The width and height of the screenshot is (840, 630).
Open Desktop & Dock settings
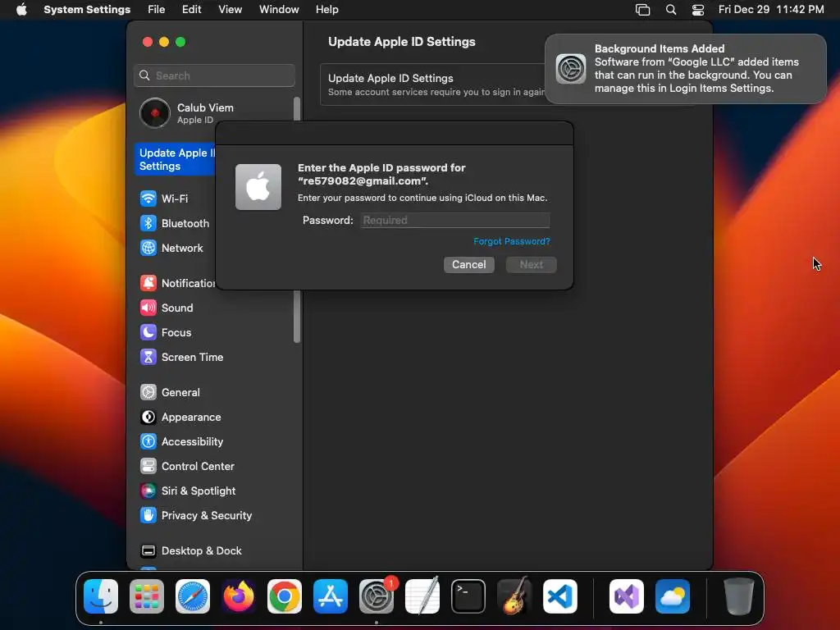[190, 551]
